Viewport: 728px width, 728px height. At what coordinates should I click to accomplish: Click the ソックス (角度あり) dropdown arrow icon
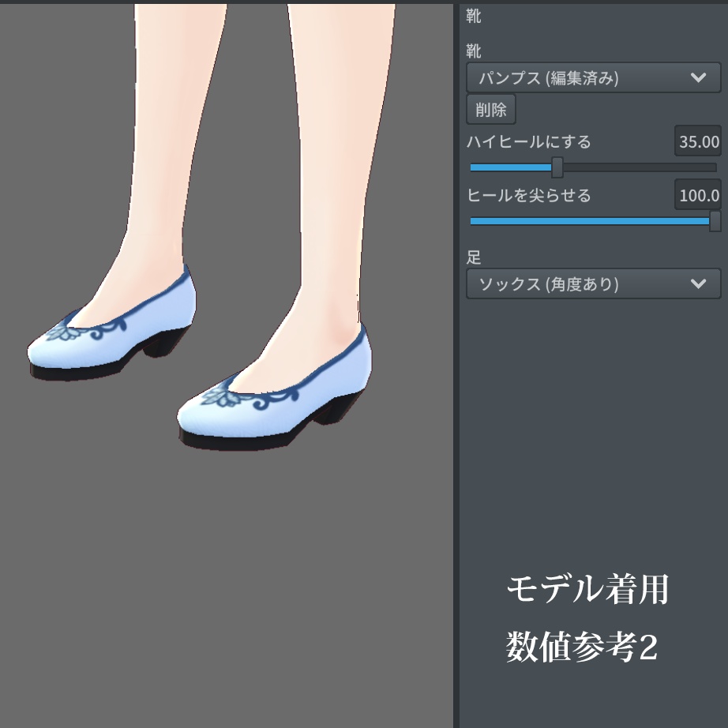coord(698,283)
